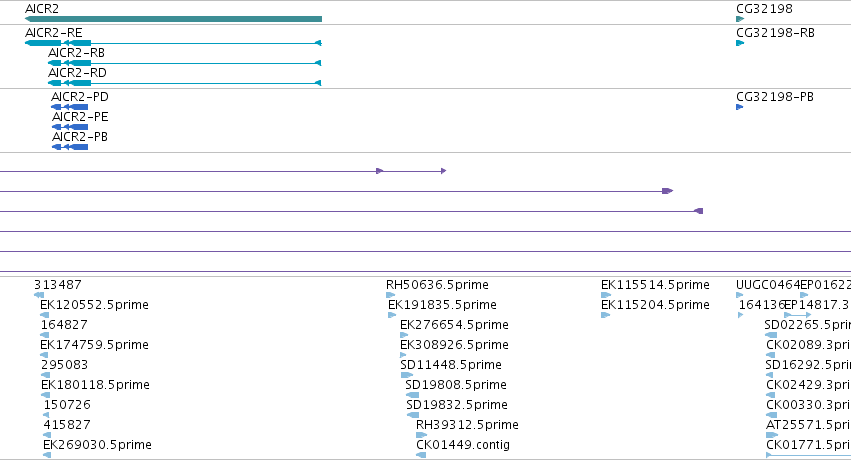
Task: Click the EK115514.5prime EST label
Action: (655, 285)
